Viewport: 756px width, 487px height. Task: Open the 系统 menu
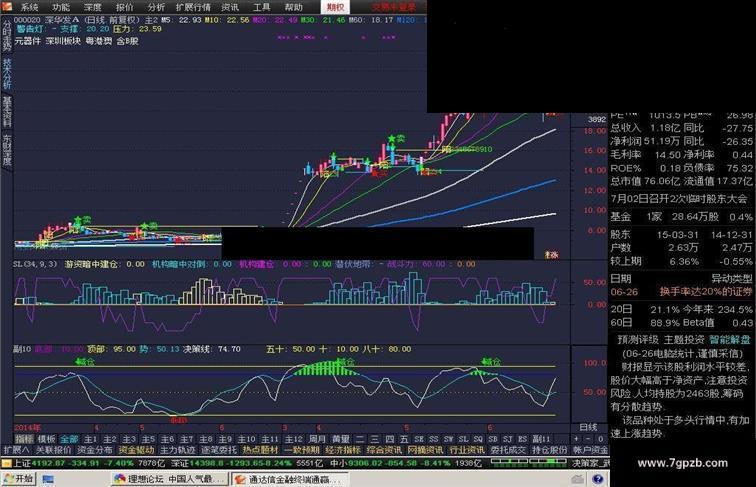pos(29,7)
